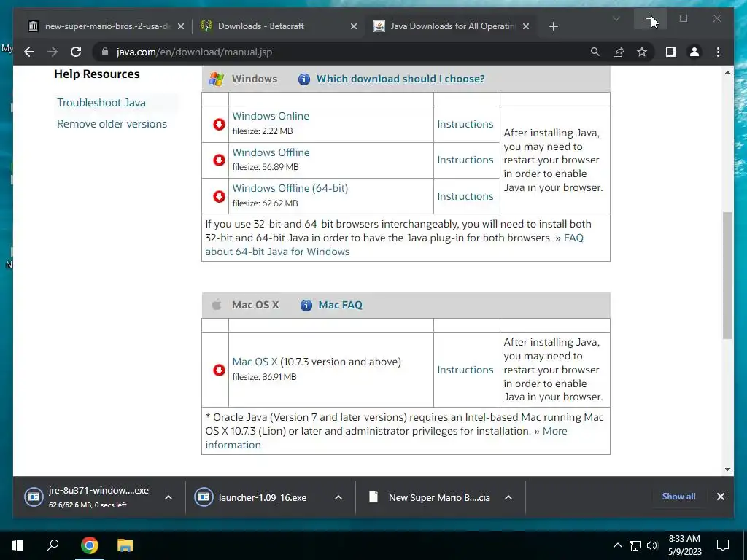Open the taskbar search
747x560 pixels.
click(53, 545)
